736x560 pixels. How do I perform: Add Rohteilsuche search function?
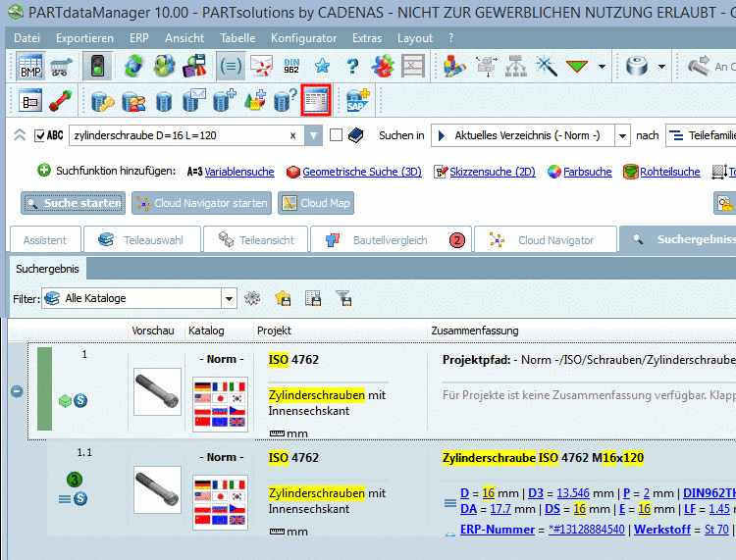click(670, 172)
